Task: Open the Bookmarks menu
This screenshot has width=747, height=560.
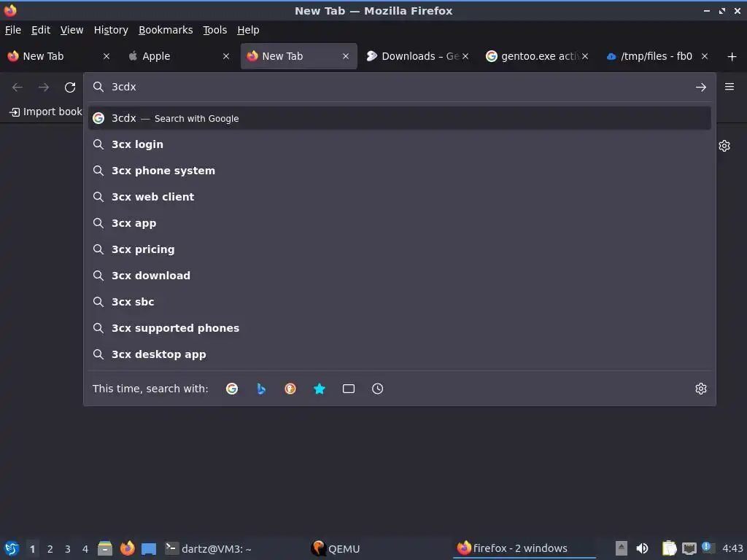Action: point(166,30)
